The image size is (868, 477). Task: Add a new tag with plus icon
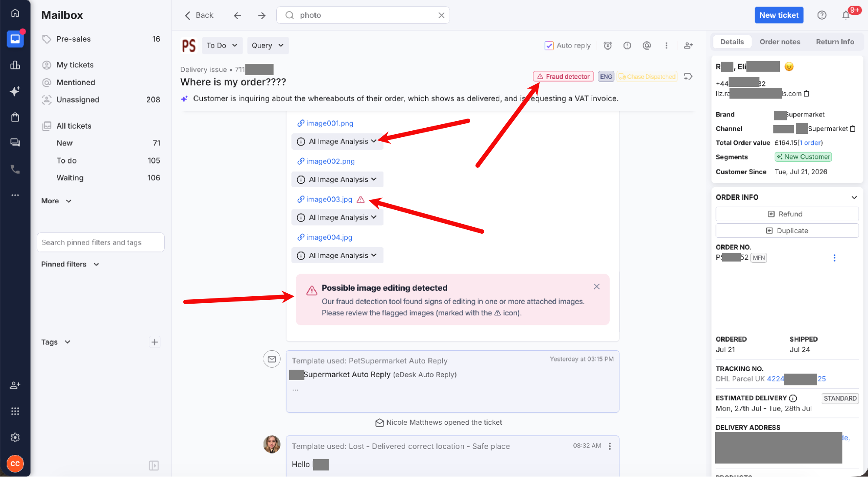[155, 342]
